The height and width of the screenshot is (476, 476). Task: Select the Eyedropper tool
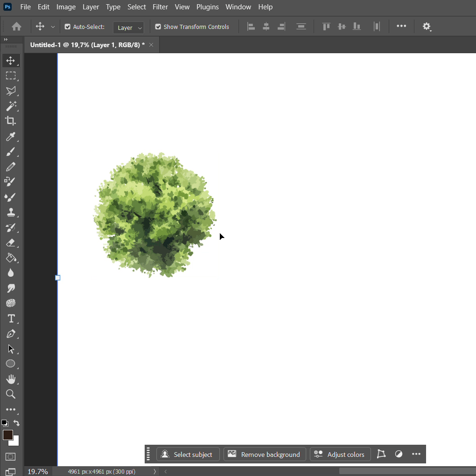click(x=11, y=137)
